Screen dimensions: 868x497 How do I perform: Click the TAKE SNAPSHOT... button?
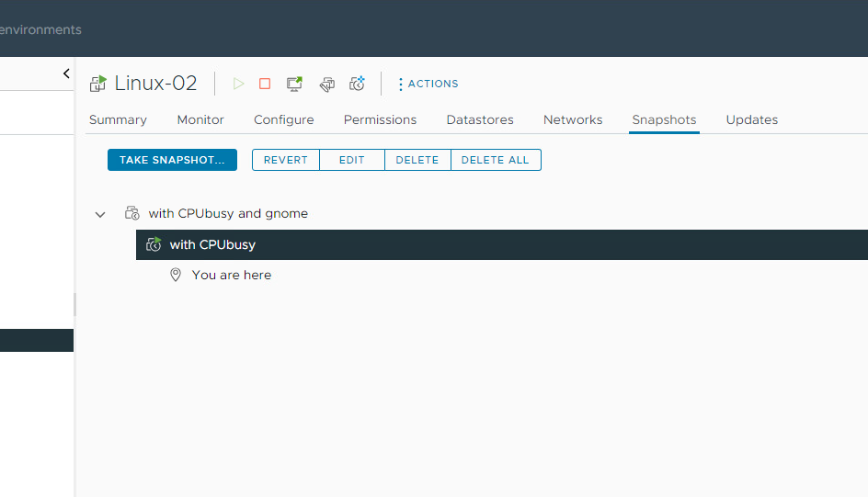pyautogui.click(x=172, y=160)
